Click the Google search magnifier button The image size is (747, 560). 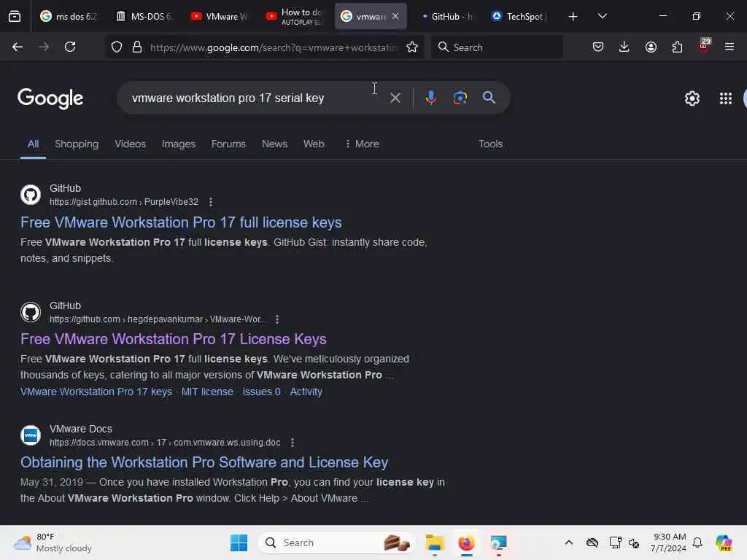[489, 98]
